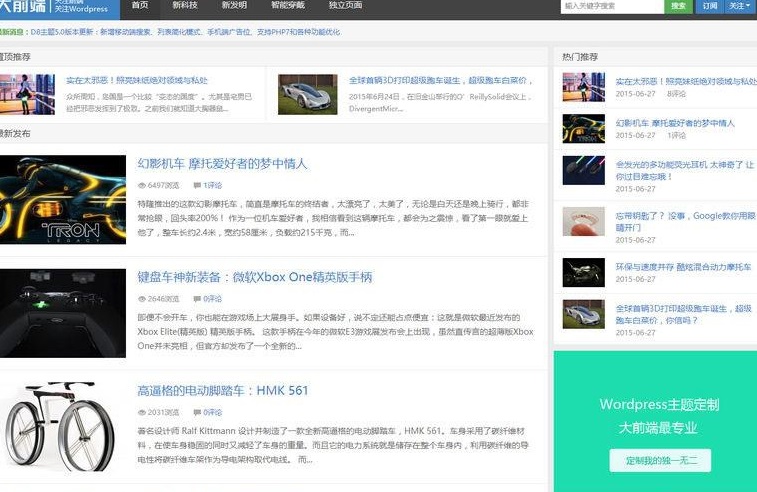Screen dimensions: 757x492
Task: Open the 新科技 navigation item
Action: click(185, 5)
